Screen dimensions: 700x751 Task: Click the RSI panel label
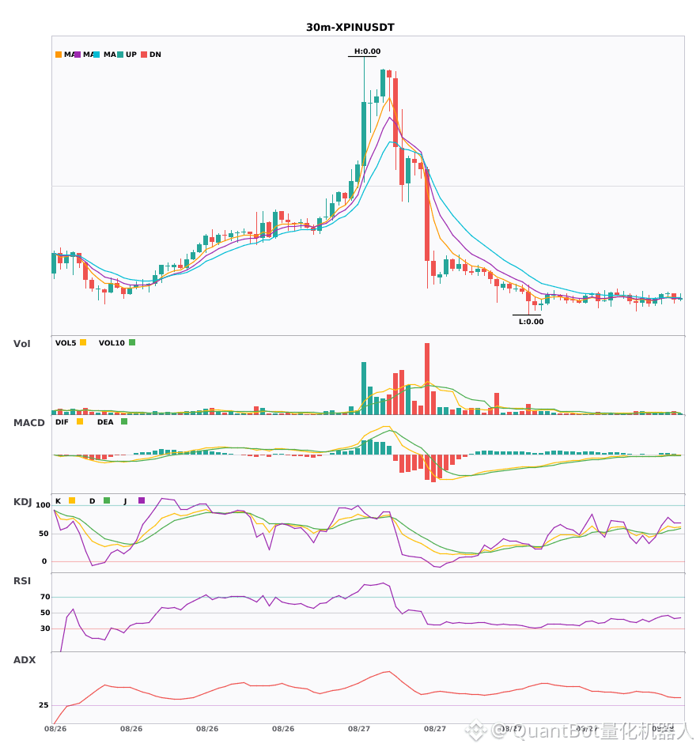point(22,581)
